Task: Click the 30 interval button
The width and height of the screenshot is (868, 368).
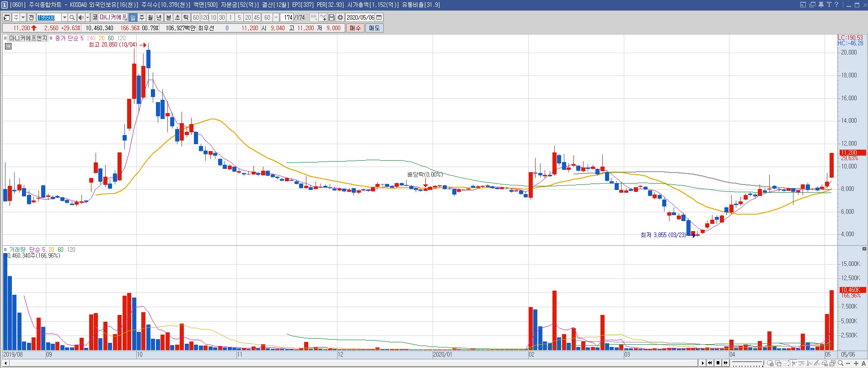Action: pos(222,17)
